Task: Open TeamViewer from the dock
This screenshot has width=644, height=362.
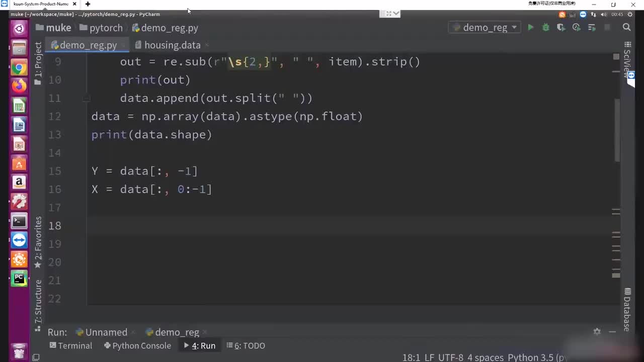Action: pyautogui.click(x=19, y=240)
